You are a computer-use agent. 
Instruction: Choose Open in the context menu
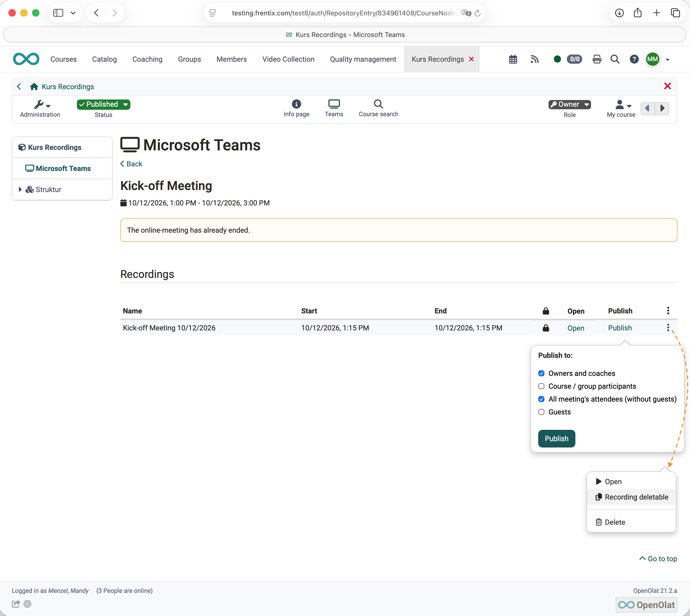click(x=631, y=482)
